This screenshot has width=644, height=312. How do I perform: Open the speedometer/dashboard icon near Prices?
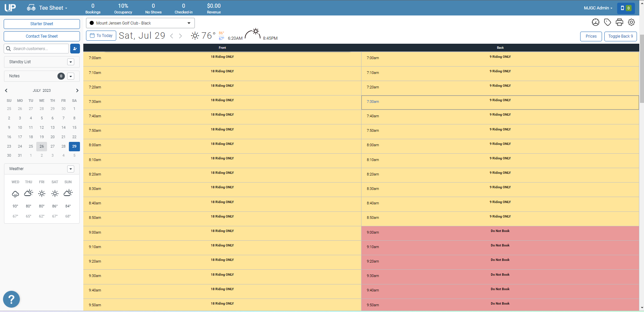(595, 22)
